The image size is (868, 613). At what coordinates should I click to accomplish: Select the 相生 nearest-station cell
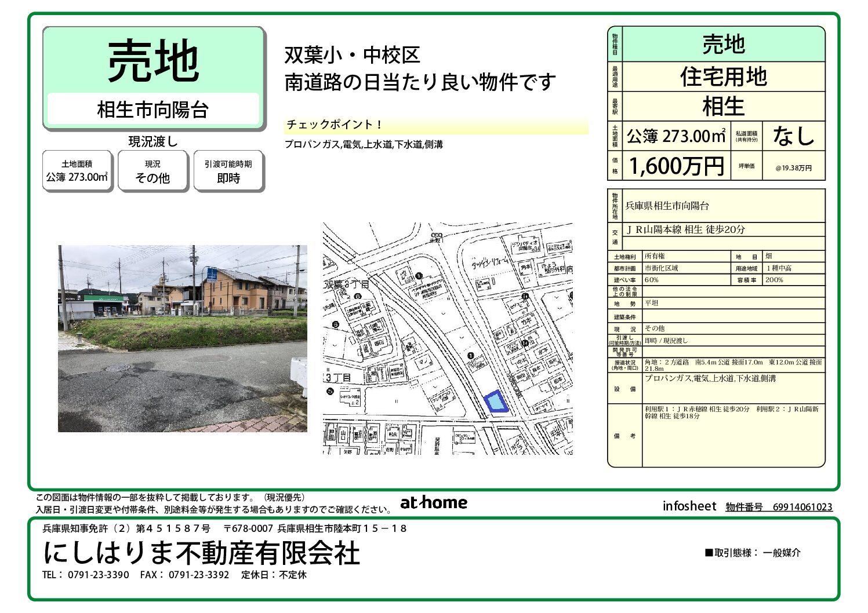click(x=723, y=107)
